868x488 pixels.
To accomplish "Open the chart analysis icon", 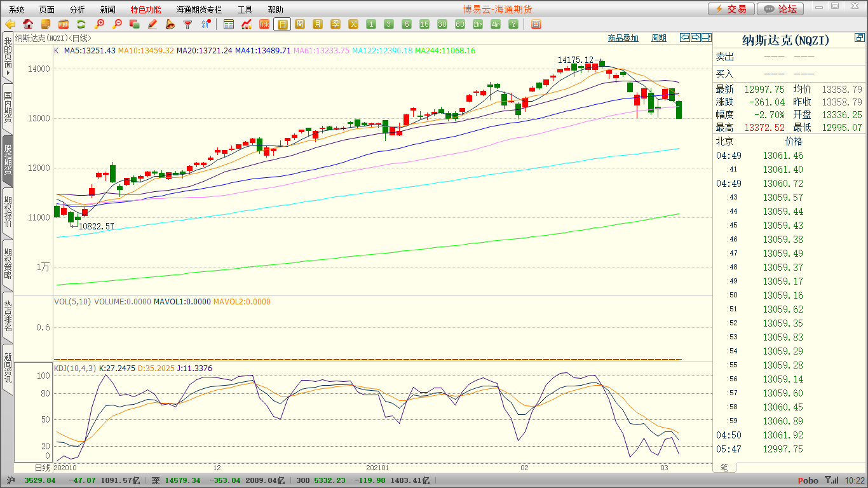I will [247, 24].
